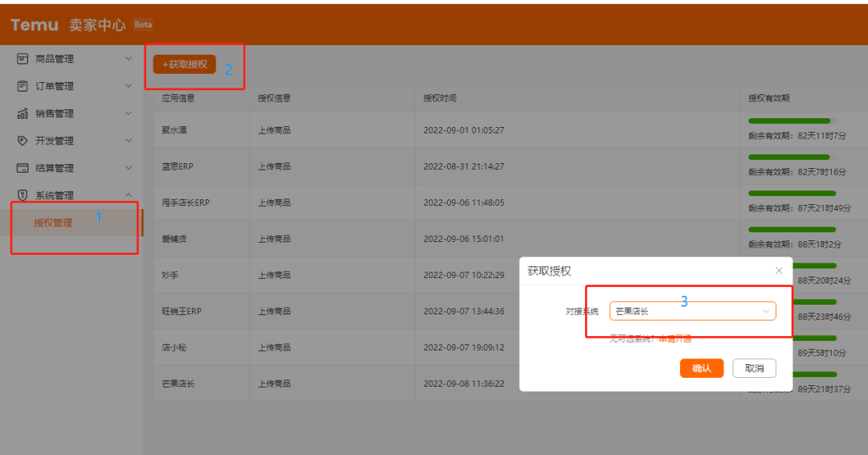Click the Temu logo

click(x=35, y=25)
